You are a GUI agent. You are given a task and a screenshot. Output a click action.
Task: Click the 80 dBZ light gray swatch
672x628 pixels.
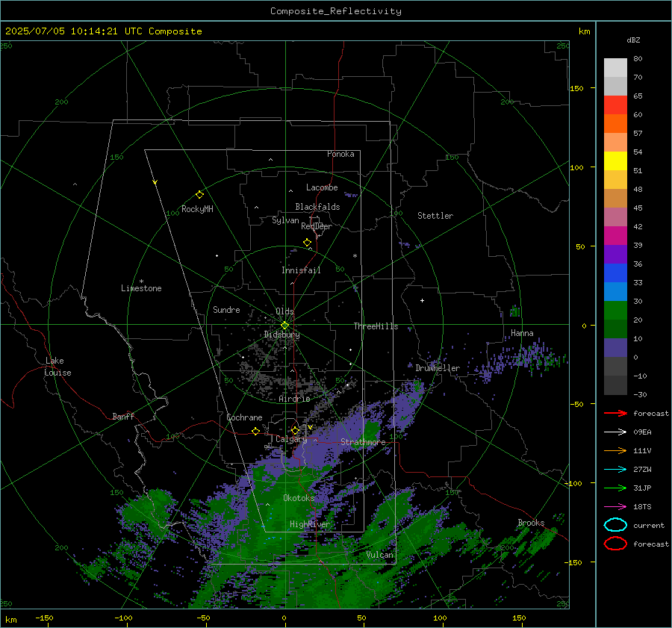(x=615, y=67)
